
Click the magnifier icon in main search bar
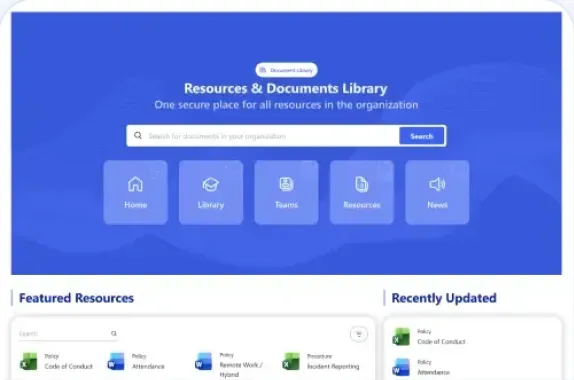coord(138,135)
